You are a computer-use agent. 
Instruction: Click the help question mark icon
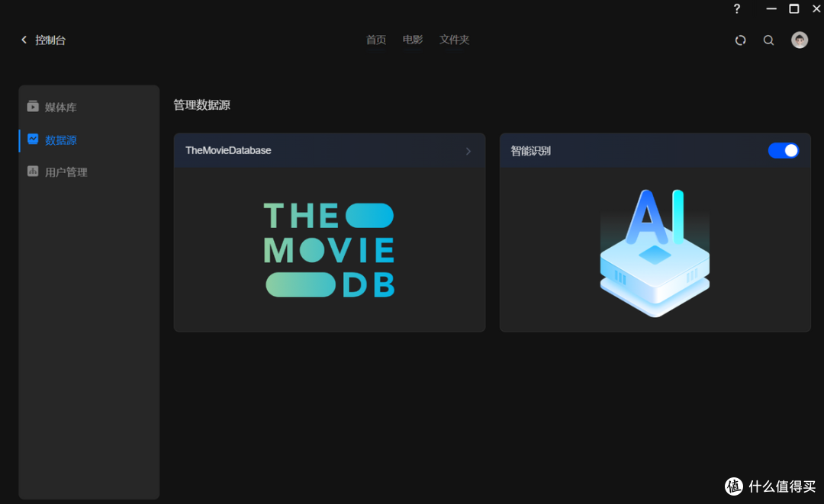coord(737,9)
